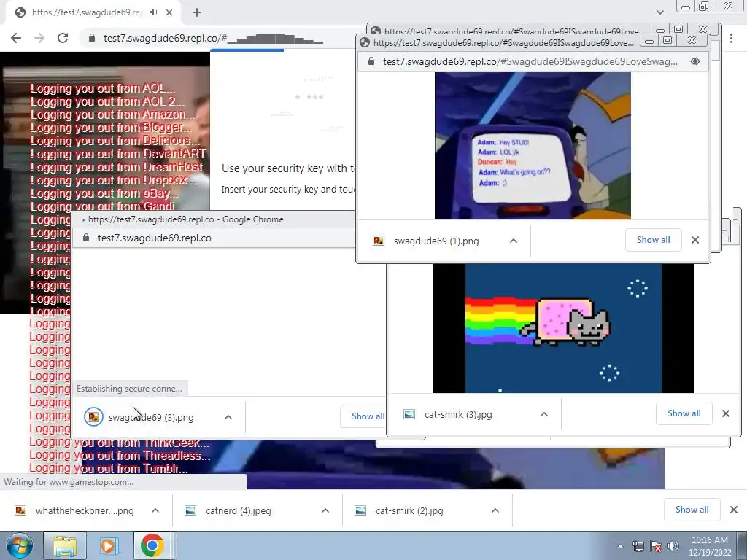Viewport: 747px width, 560px height.
Task: Click the Adam chat cartoon image
Action: pos(533,146)
